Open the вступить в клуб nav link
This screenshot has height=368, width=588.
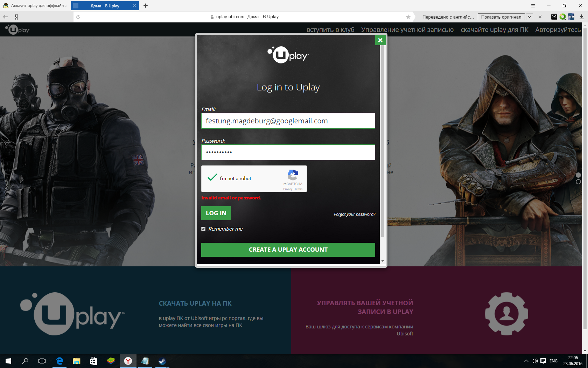(x=330, y=30)
